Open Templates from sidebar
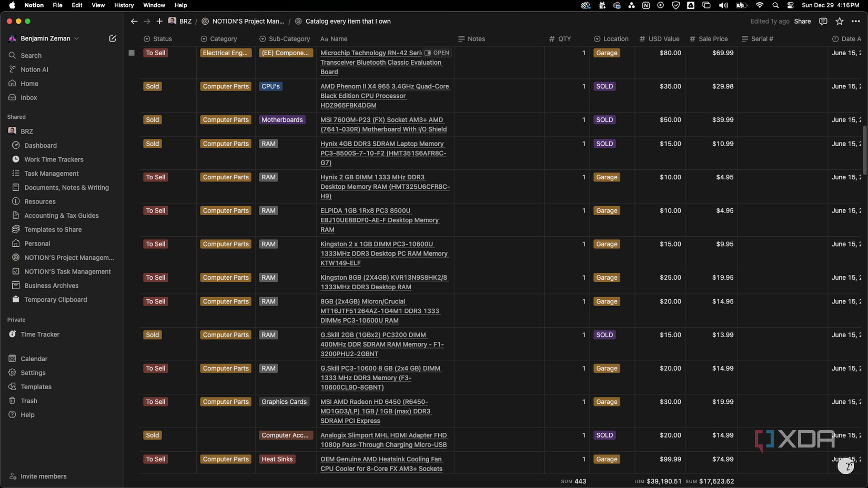The width and height of the screenshot is (868, 488). click(36, 387)
